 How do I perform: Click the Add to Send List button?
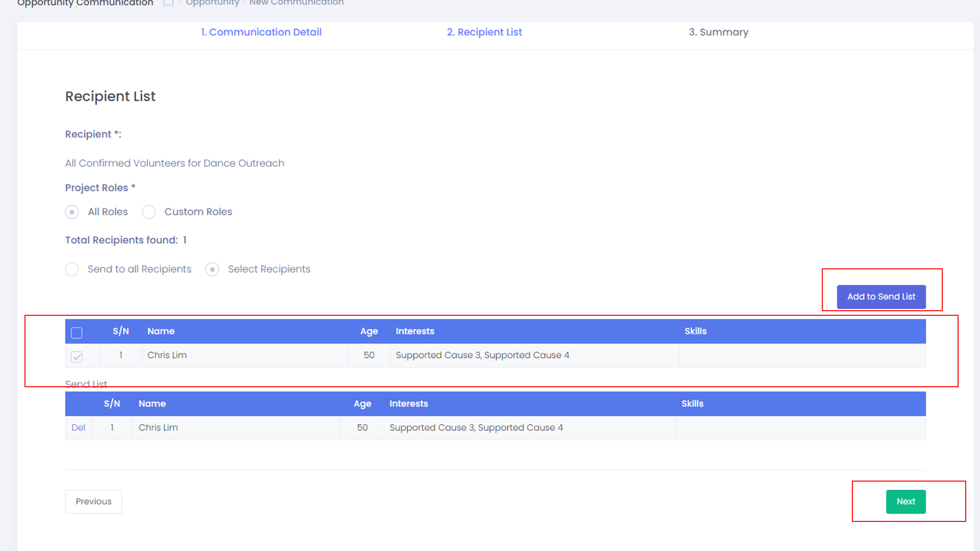coord(881,297)
